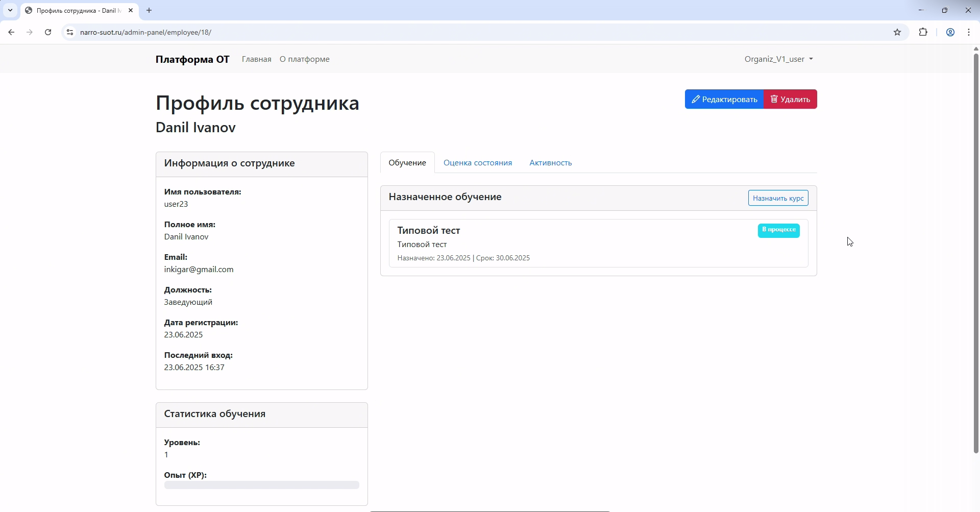This screenshot has width=980, height=512.
Task: Open the tab search chevron
Action: pos(10,10)
